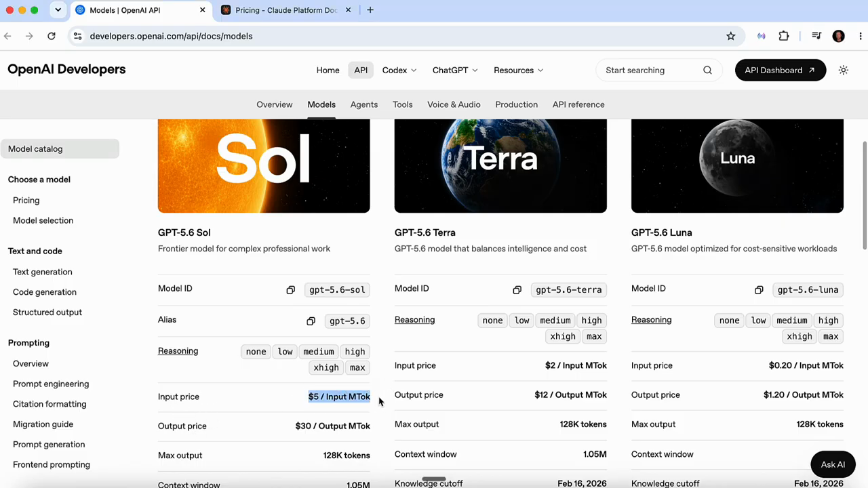Screen dimensions: 868x488
Task: Click the Luna model banner image
Action: click(737, 166)
